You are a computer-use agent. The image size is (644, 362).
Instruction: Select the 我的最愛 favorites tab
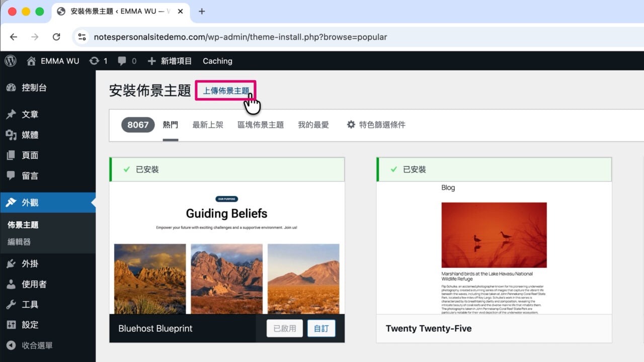[313, 125]
